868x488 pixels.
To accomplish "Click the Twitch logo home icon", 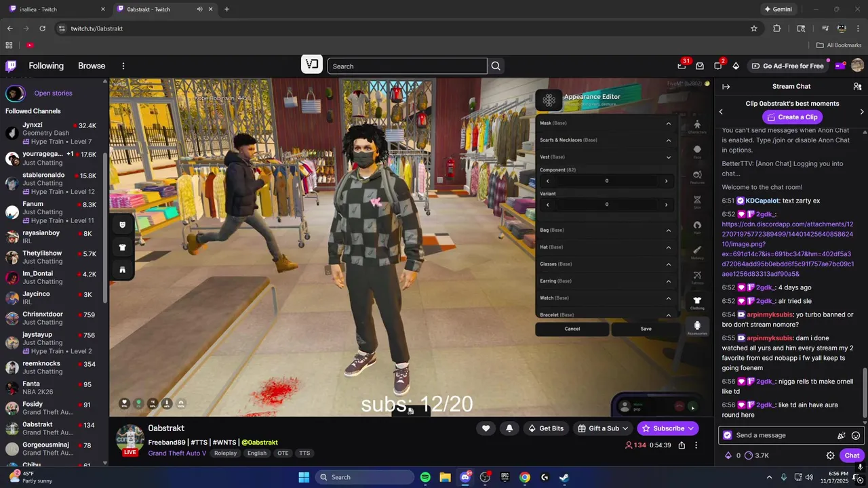I will pos(11,66).
